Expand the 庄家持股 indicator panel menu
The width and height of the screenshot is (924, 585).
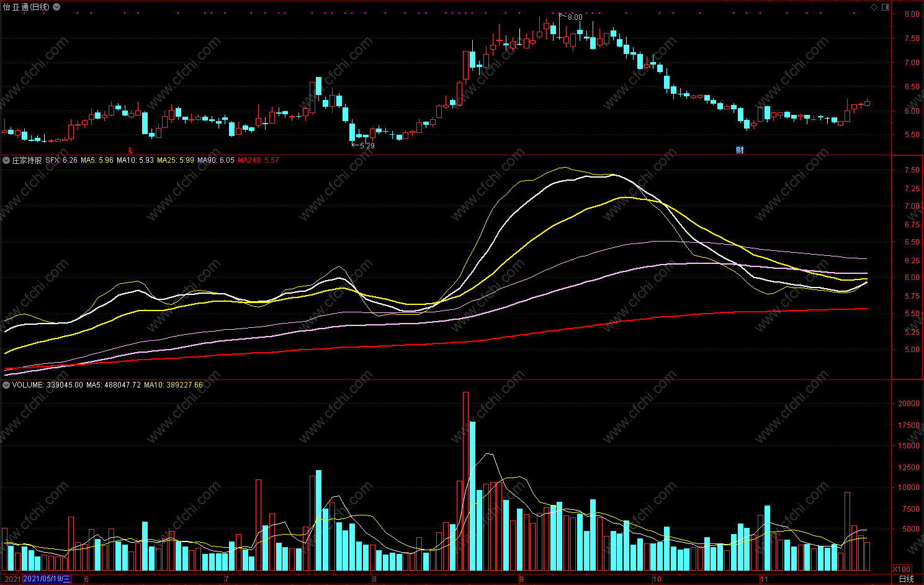tap(6, 160)
